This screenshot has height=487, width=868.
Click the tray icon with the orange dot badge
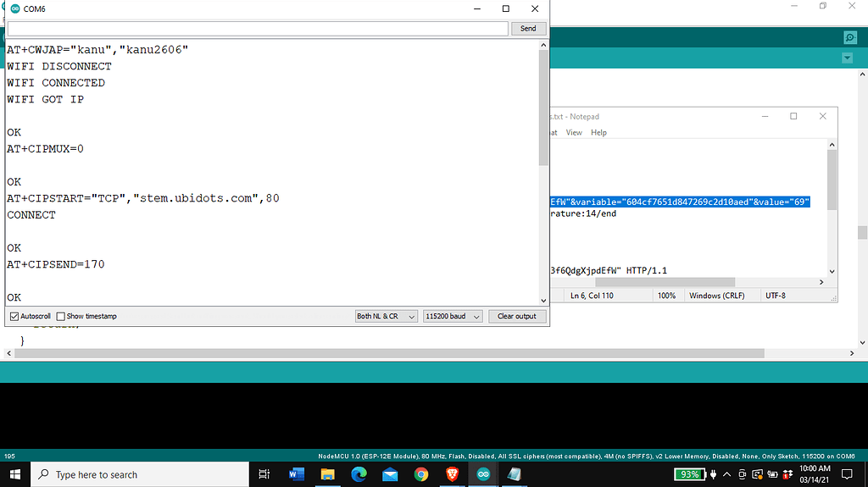757,474
